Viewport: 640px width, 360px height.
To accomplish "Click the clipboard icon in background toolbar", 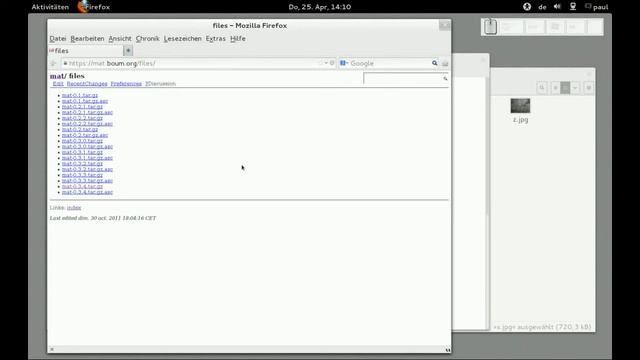I will click(x=491, y=27).
